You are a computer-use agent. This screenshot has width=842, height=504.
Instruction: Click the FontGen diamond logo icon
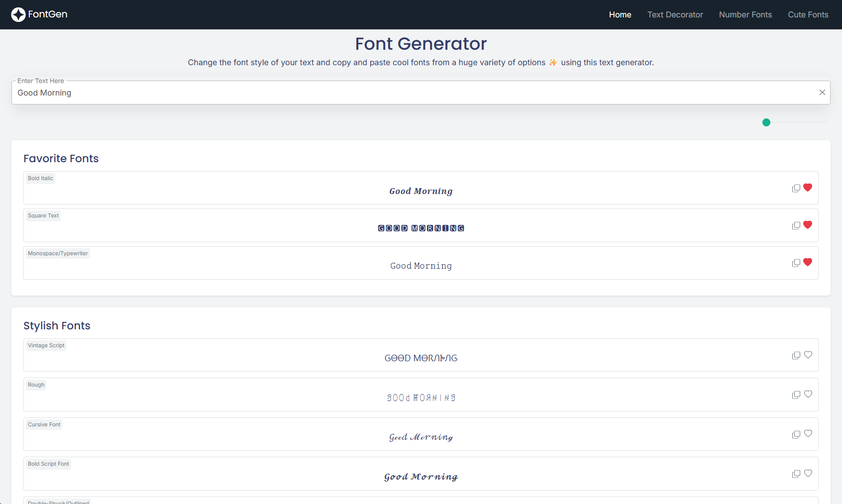[18, 14]
